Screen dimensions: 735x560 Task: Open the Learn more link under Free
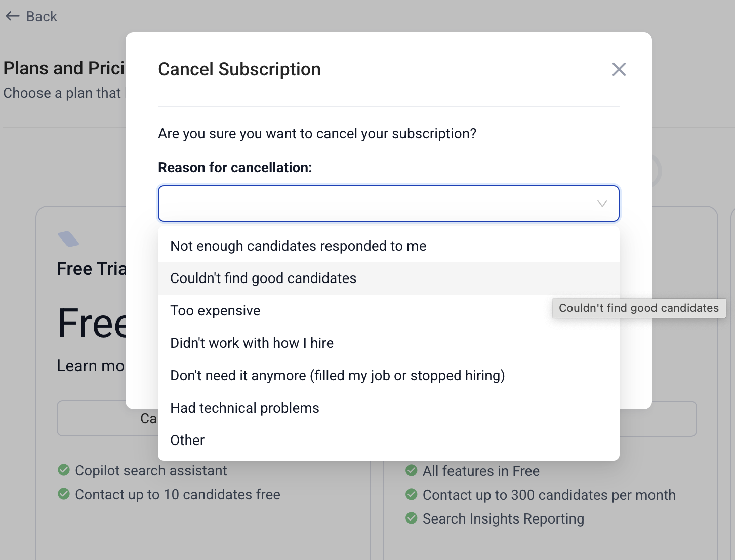tap(91, 366)
